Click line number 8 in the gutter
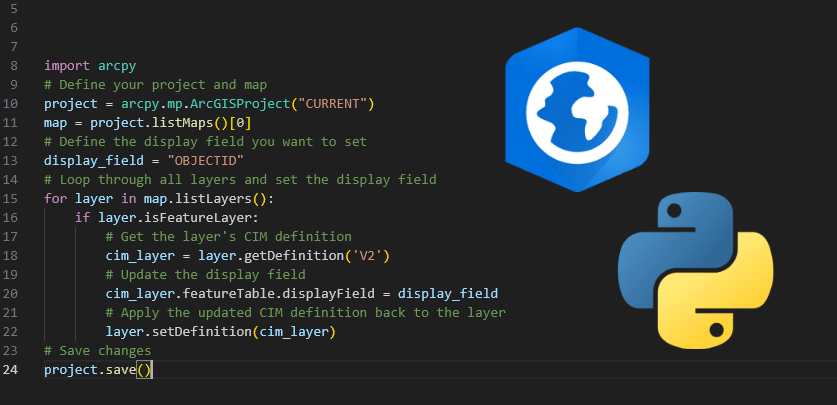The height and width of the screenshot is (405, 837). pyautogui.click(x=13, y=66)
